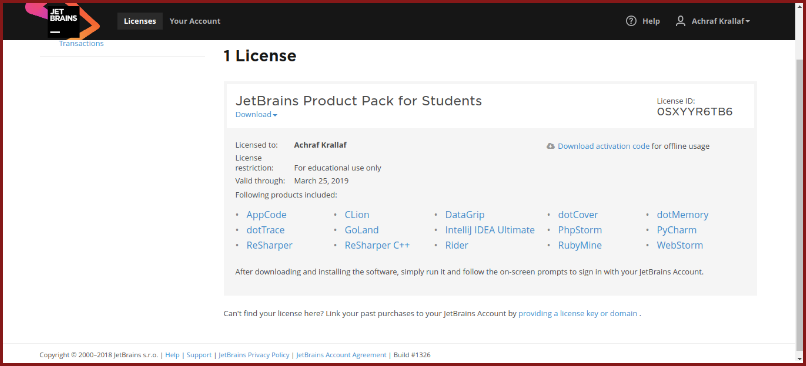Viewport: 806px width, 366px height.
Task: Open the Rider product link
Action: click(x=456, y=245)
